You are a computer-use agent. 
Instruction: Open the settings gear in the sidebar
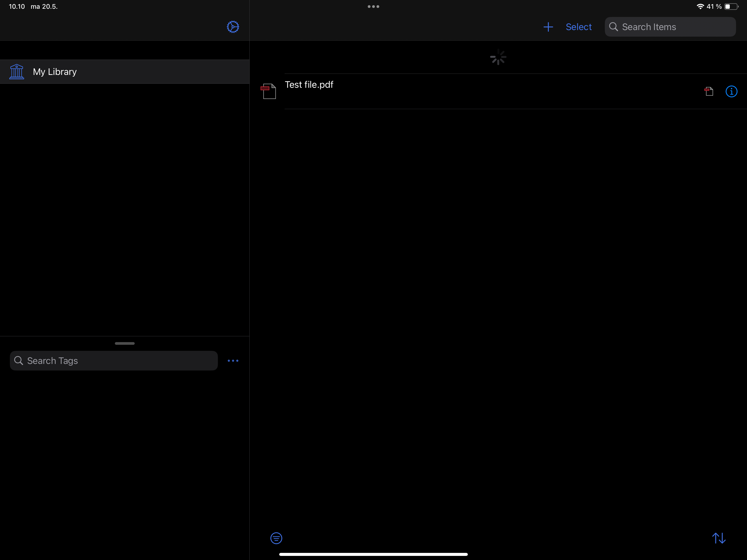pyautogui.click(x=233, y=27)
